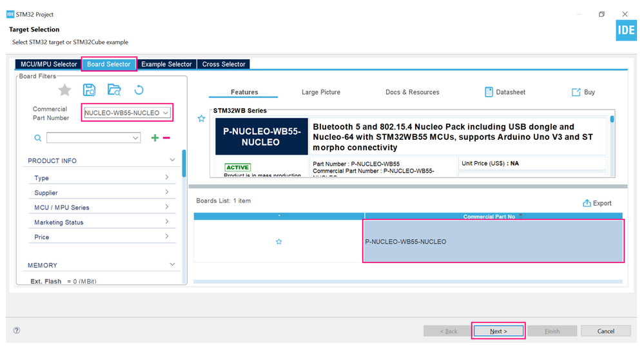Add a filter with green plus icon
Viewport: 644px width, 348px height.
pyautogui.click(x=155, y=138)
